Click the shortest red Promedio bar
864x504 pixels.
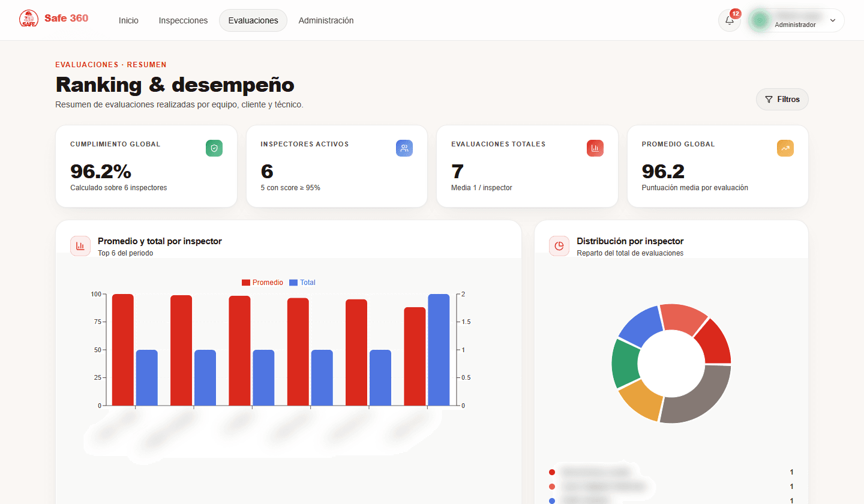pos(415,356)
